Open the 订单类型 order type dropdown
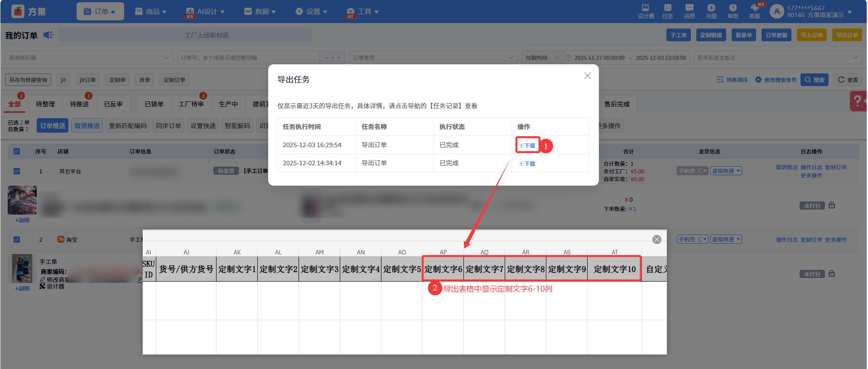This screenshot has width=868, height=369. tap(433, 58)
